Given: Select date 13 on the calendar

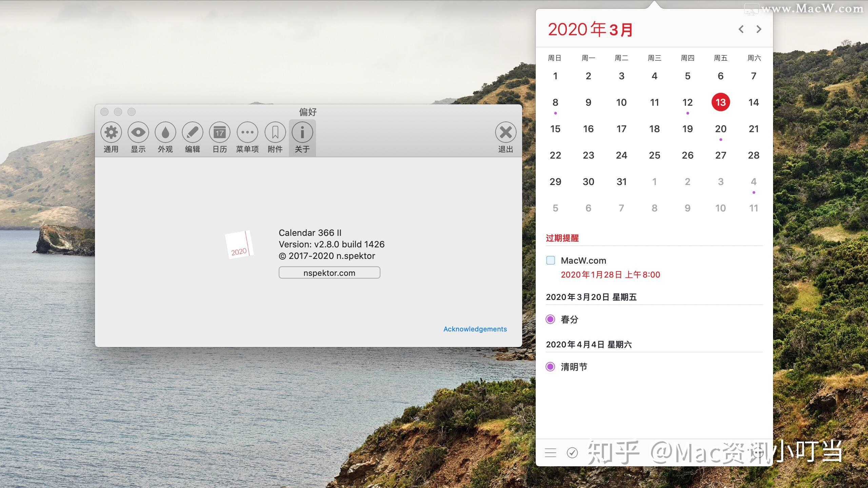Looking at the screenshot, I should point(721,102).
